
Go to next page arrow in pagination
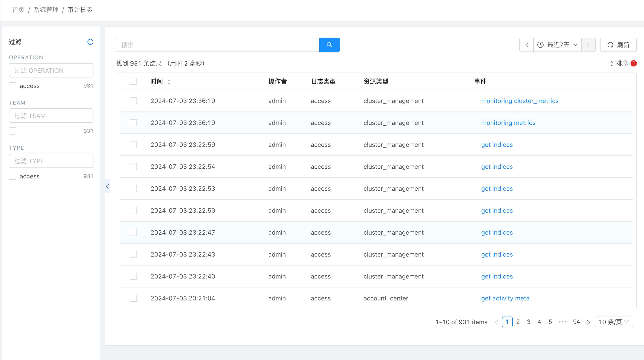[588, 322]
